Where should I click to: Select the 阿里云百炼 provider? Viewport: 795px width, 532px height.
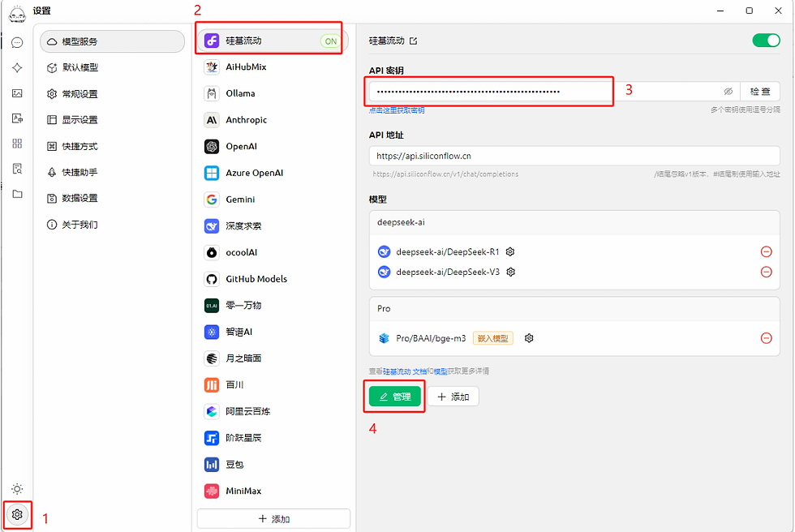tap(273, 411)
